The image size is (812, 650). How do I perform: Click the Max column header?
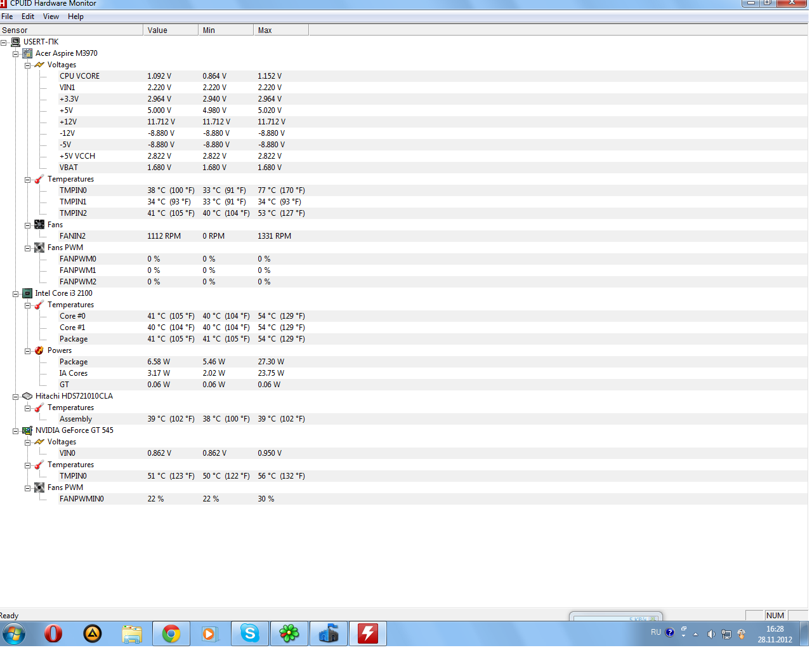pos(280,30)
